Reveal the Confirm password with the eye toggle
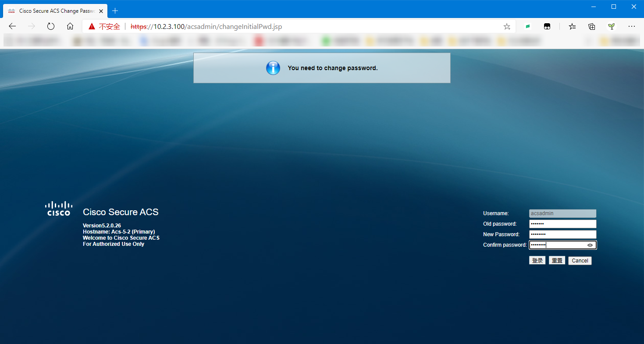Screen dimensions: 644x344 coord(590,245)
